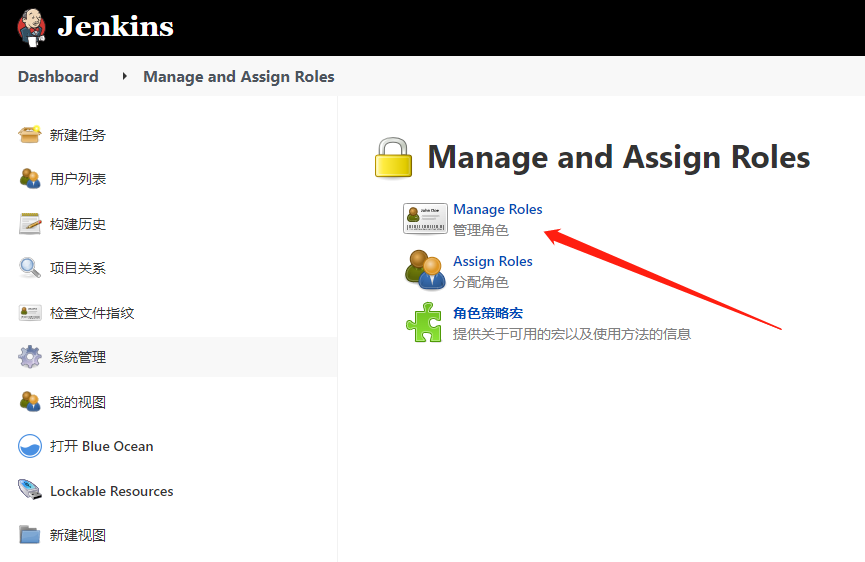
Task: Click the 项目关系 magnifier icon
Action: pyautogui.click(x=30, y=268)
